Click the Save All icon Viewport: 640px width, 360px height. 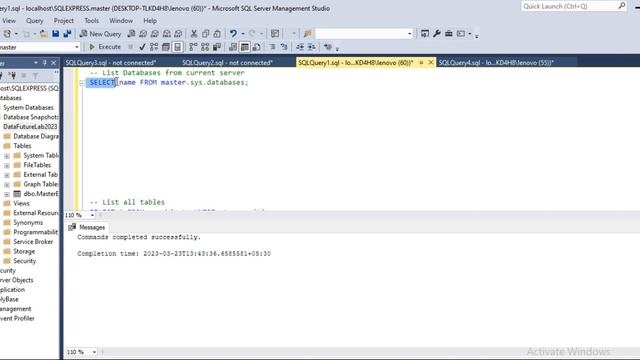67,34
